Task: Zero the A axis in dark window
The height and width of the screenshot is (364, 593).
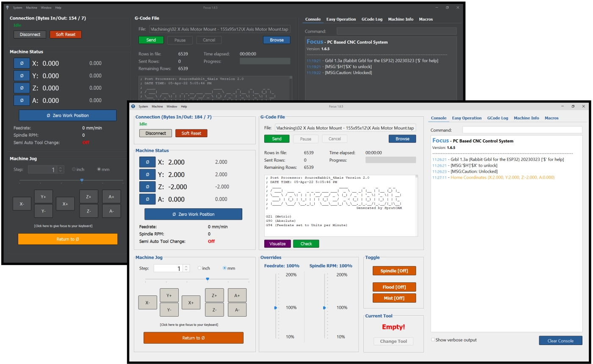Action: (22, 100)
